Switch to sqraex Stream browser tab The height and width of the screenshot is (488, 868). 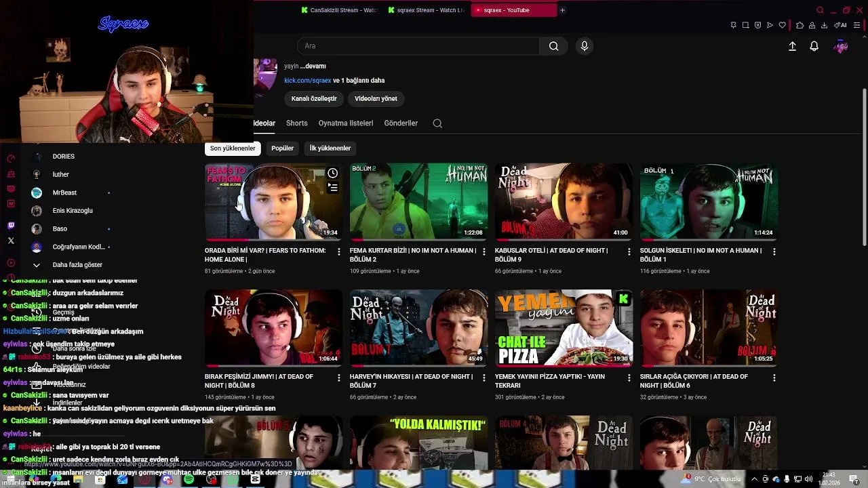tap(425, 10)
